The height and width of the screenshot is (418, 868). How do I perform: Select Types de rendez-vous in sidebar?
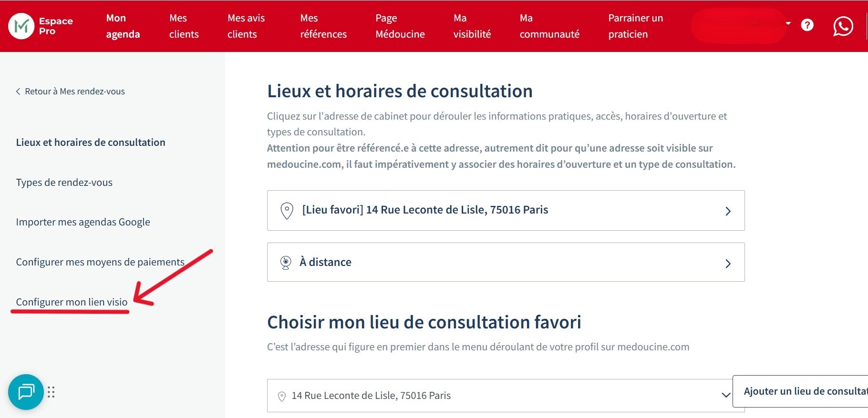(x=64, y=183)
